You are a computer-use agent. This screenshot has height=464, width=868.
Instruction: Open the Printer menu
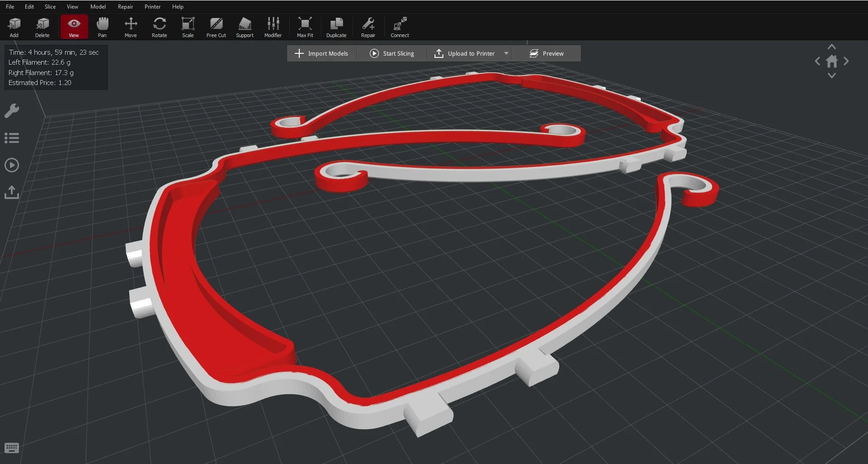pyautogui.click(x=152, y=6)
